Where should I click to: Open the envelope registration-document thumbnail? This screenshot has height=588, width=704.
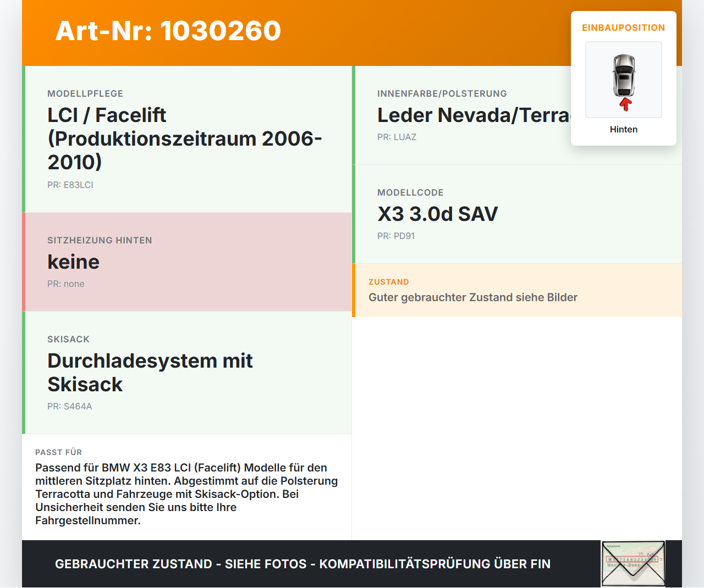click(x=633, y=564)
